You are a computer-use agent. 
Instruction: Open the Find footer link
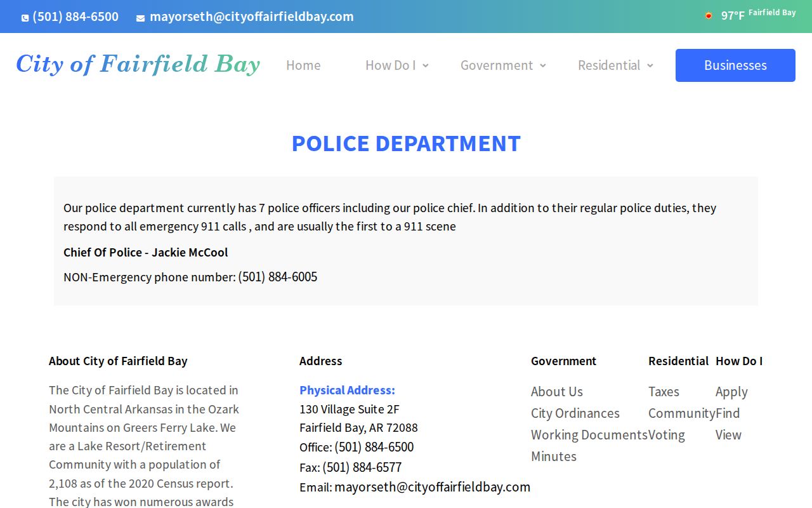[x=728, y=413]
